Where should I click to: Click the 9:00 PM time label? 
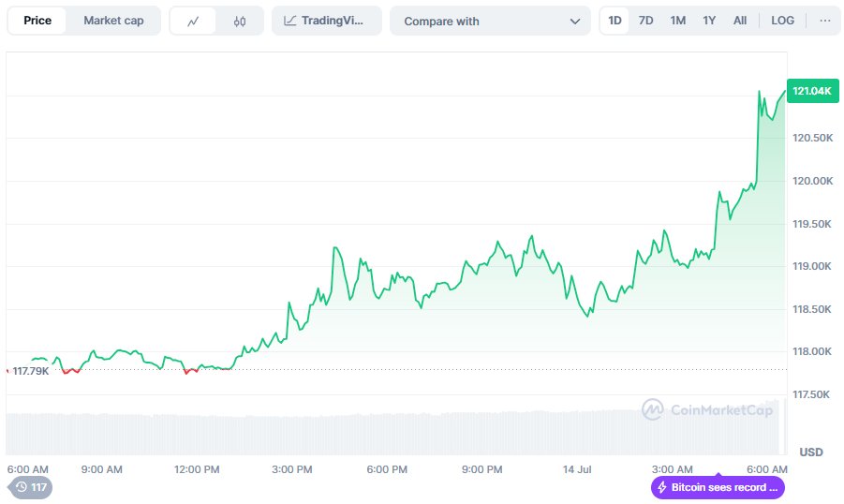[481, 469]
